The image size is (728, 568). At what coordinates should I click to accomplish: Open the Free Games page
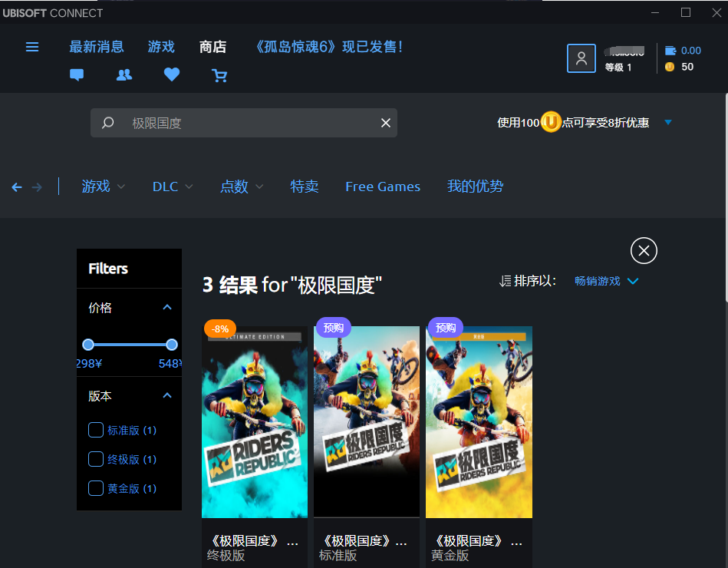[383, 187]
